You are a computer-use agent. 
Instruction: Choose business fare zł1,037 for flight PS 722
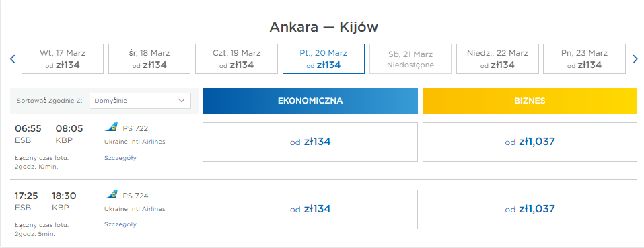[530, 142]
